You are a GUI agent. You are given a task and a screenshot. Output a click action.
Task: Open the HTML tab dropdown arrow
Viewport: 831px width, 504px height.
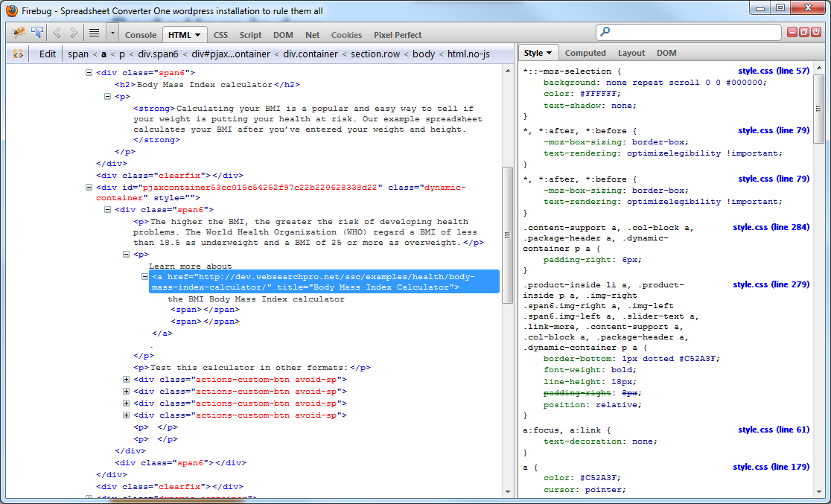(197, 35)
